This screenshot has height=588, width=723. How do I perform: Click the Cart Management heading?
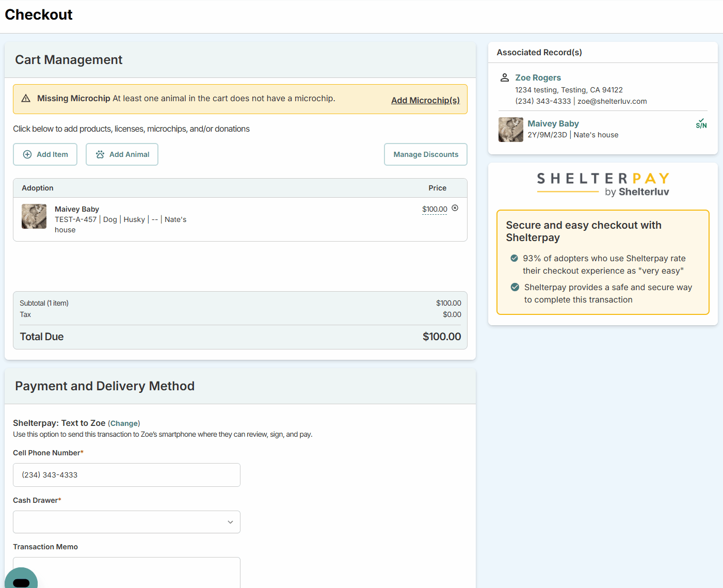(x=69, y=60)
